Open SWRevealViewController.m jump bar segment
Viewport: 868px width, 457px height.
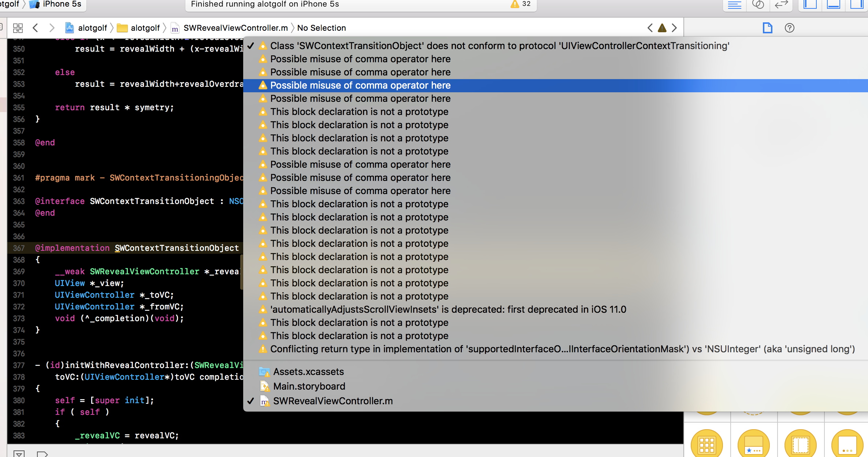click(230, 28)
